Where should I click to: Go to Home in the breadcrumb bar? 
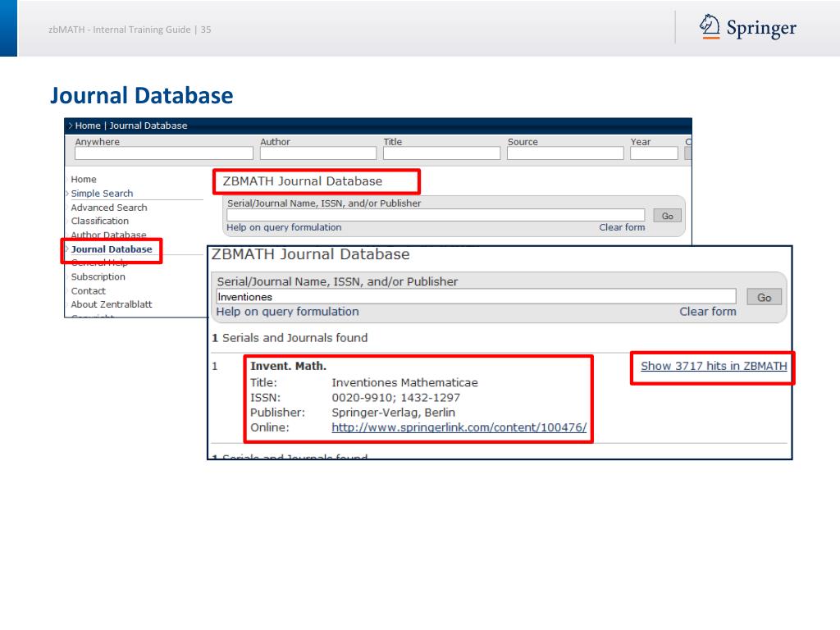tap(88, 126)
